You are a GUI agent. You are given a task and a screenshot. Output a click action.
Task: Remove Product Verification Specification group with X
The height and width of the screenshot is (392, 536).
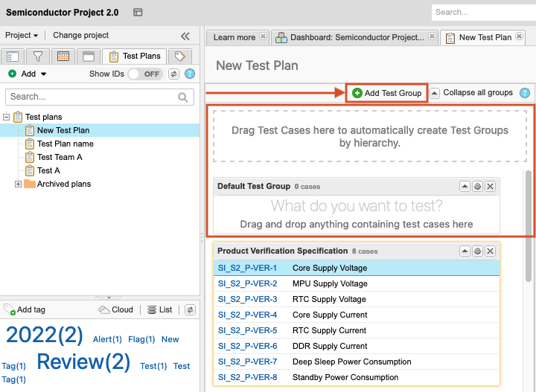click(x=490, y=251)
